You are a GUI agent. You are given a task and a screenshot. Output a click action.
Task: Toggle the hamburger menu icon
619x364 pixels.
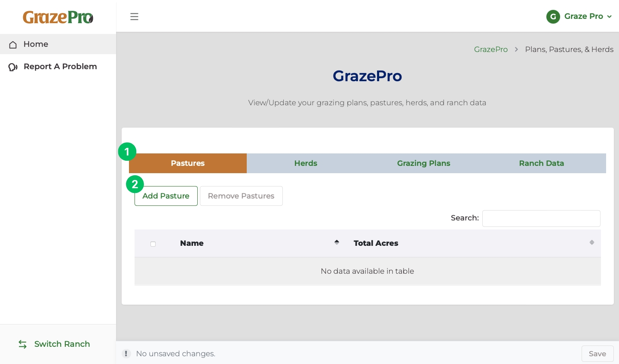tap(134, 16)
